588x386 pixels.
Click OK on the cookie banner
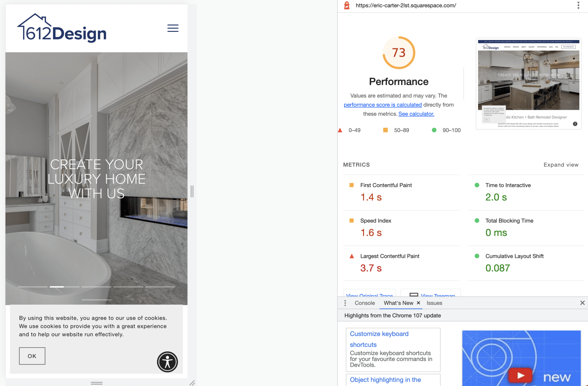tap(32, 356)
